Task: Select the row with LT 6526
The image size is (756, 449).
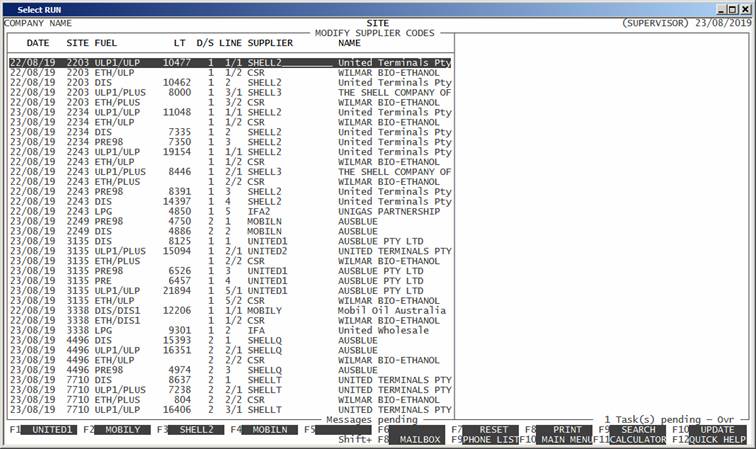Action: tap(230, 271)
